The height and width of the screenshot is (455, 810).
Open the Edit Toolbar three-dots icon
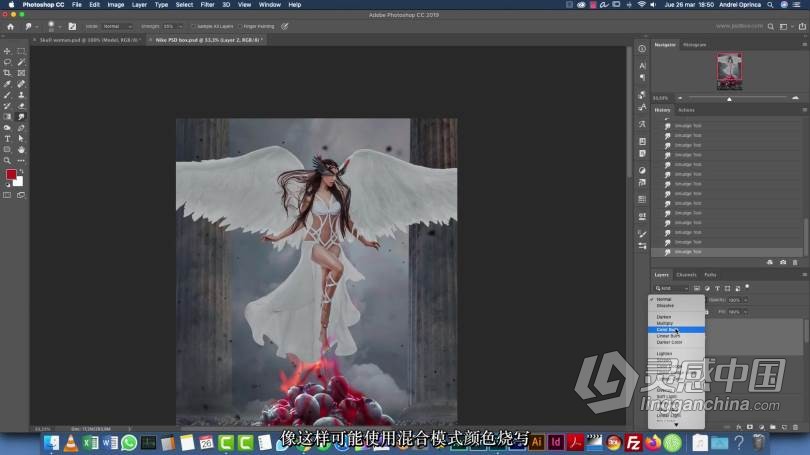pos(21,161)
